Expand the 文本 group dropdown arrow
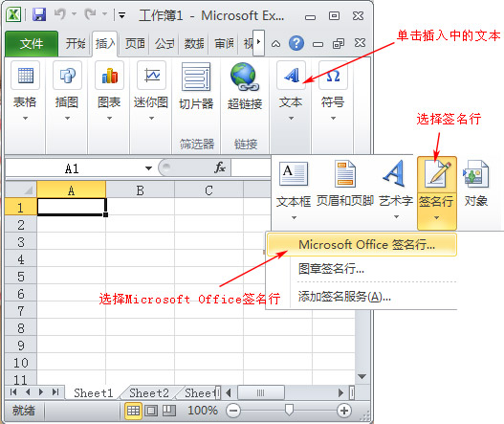This screenshot has height=424, width=504. tap(292, 119)
